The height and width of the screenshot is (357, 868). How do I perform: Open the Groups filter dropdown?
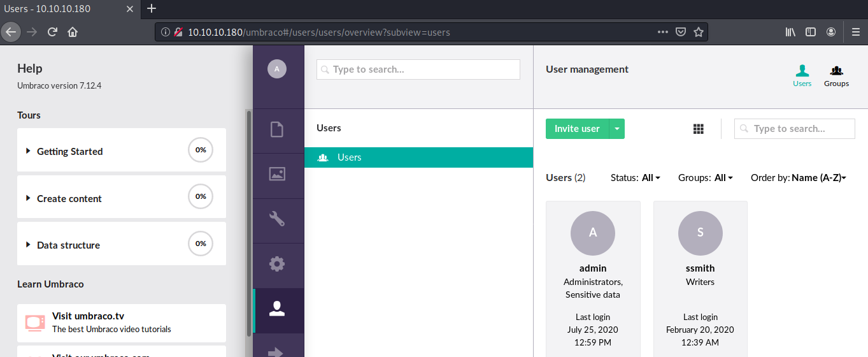point(706,178)
